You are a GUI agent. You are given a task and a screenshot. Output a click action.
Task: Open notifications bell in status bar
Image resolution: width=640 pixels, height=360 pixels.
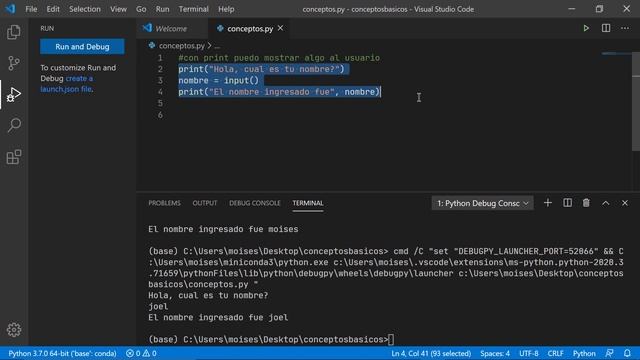(x=627, y=353)
